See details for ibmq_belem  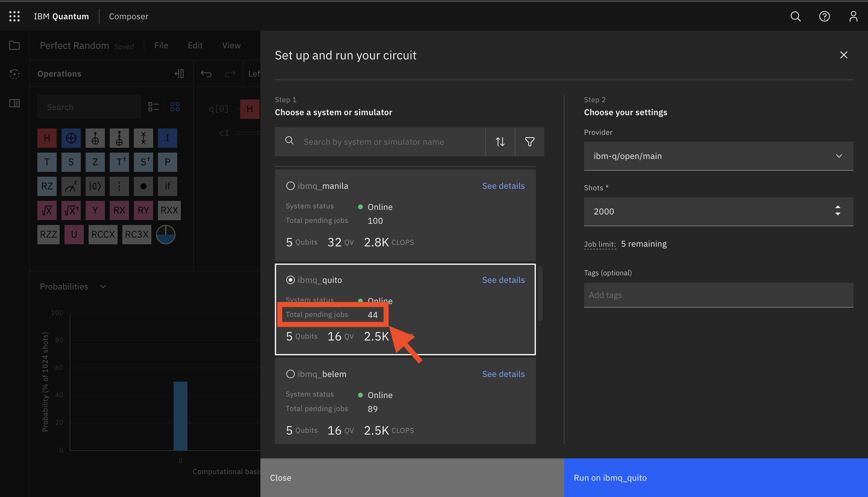click(503, 374)
